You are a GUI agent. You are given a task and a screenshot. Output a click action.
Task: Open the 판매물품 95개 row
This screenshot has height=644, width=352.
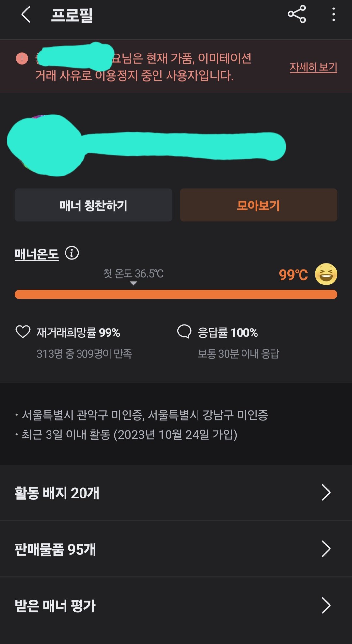pos(176,549)
